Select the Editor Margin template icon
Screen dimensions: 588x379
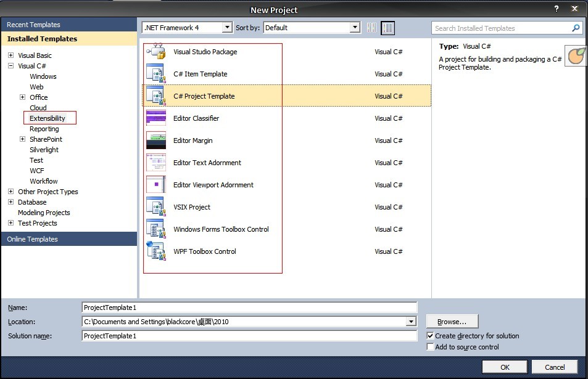tap(155, 141)
